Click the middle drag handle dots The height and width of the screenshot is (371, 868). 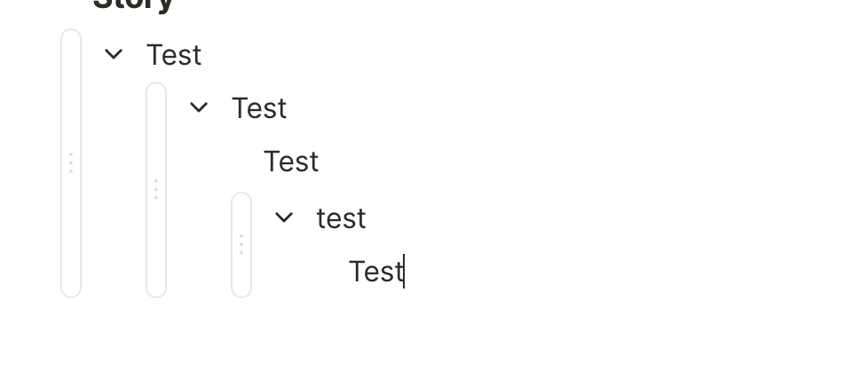click(x=156, y=189)
